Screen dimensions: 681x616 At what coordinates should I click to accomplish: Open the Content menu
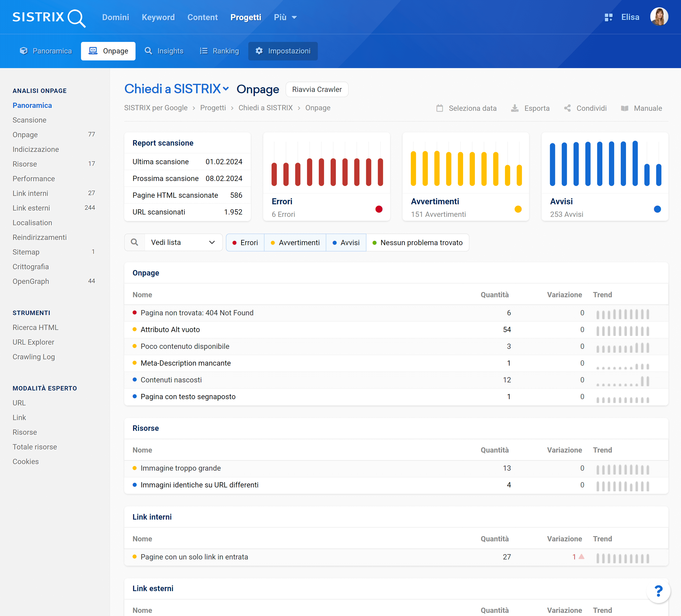(x=203, y=17)
